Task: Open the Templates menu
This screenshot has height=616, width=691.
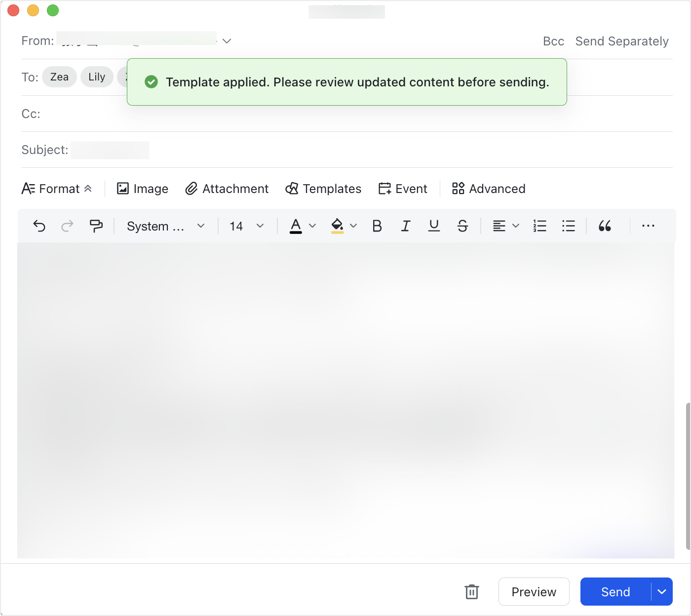Action: pos(323,189)
